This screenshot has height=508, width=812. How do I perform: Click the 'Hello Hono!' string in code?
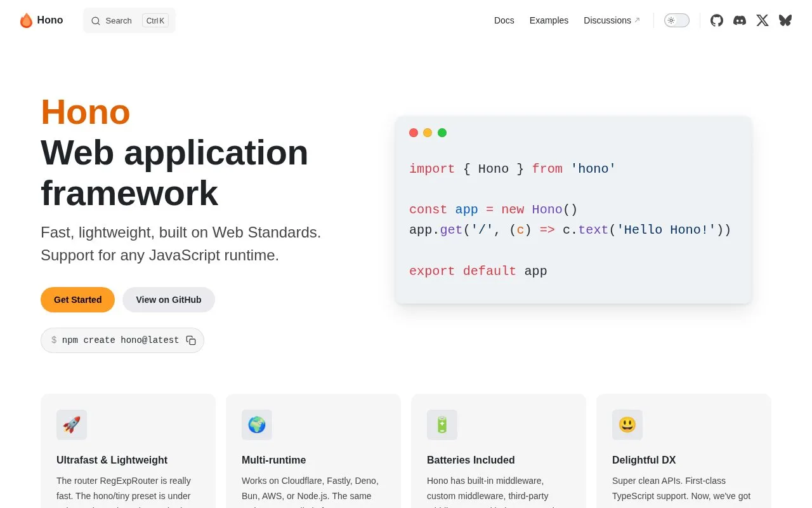coord(666,230)
